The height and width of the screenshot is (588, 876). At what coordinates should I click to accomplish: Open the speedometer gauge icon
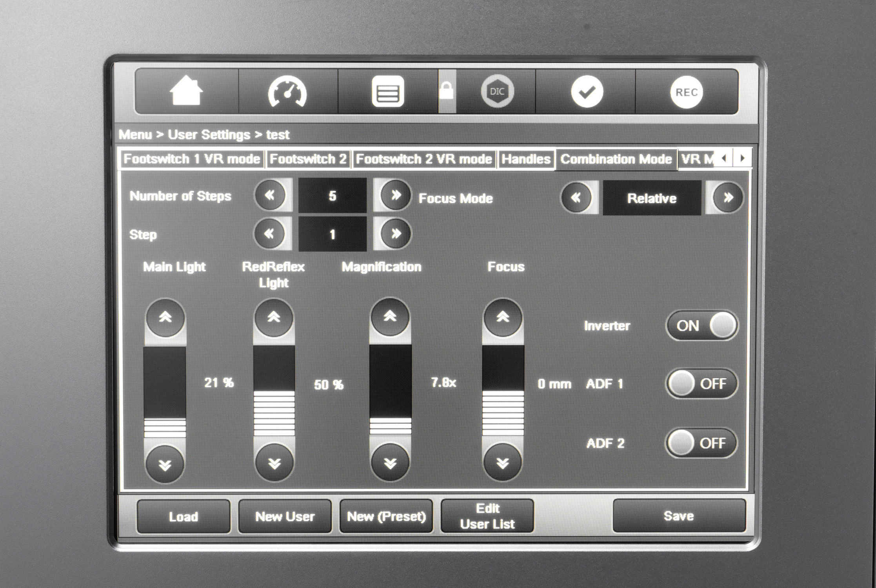pos(287,92)
